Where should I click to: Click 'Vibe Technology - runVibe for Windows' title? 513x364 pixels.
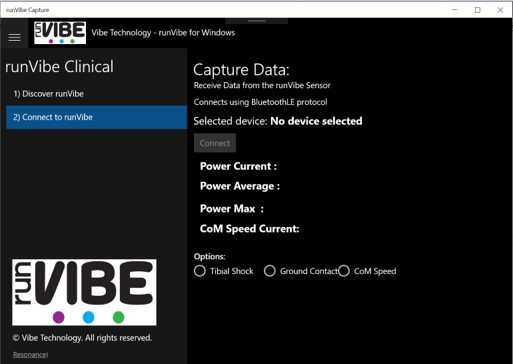pyautogui.click(x=163, y=33)
